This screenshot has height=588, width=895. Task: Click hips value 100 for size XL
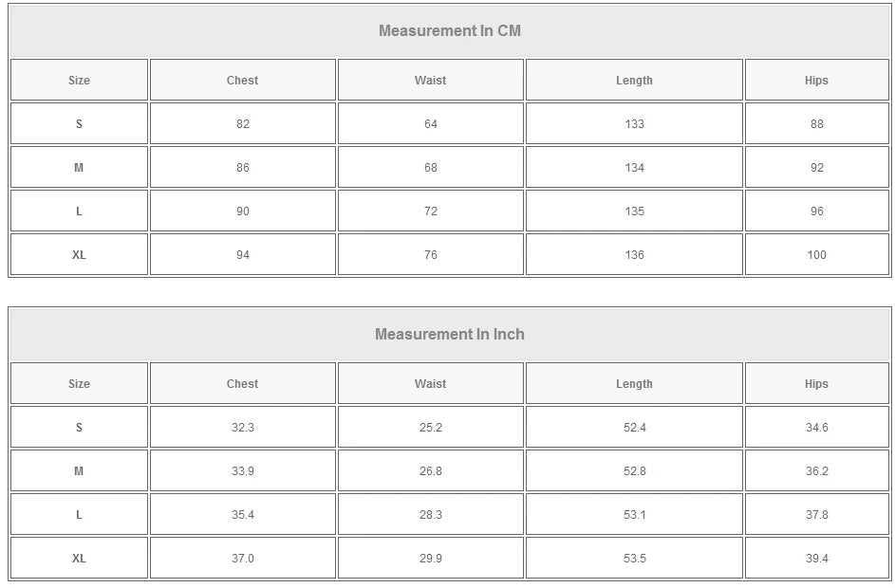(x=817, y=255)
